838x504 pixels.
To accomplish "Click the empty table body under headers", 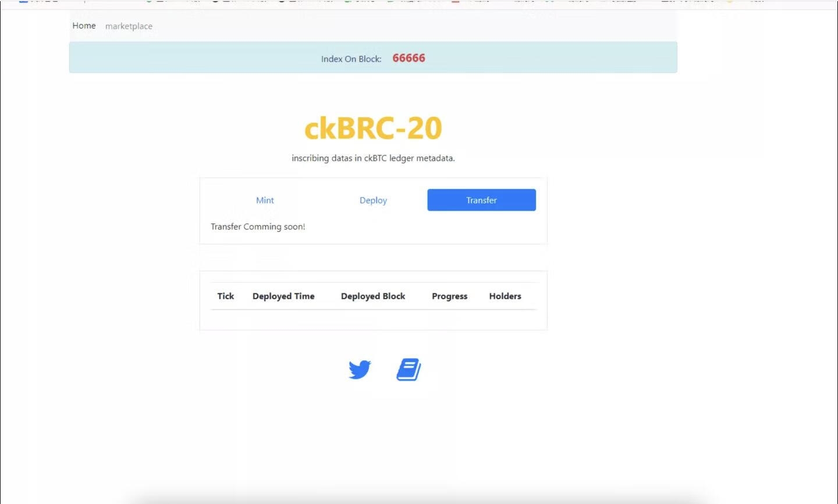I will (x=373, y=320).
